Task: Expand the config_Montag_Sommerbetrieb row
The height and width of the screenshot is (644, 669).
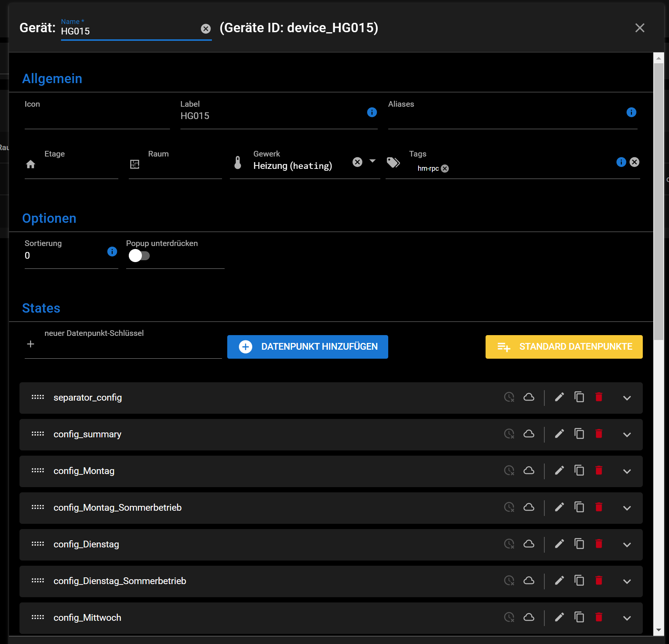Action: [x=627, y=508]
